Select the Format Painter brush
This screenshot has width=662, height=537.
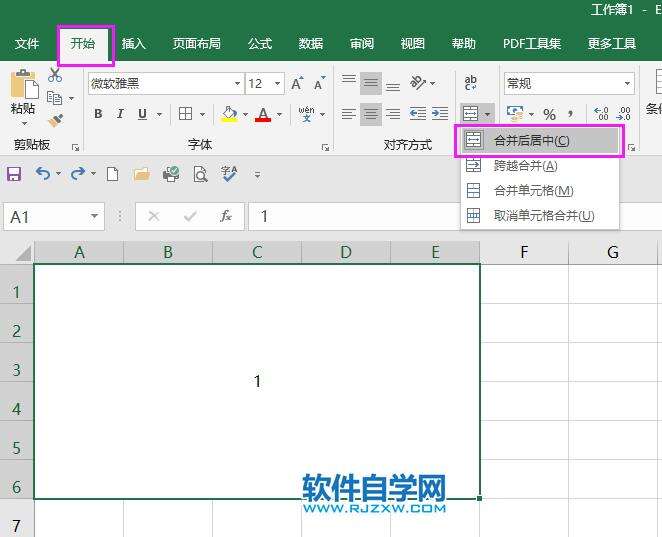tap(55, 121)
